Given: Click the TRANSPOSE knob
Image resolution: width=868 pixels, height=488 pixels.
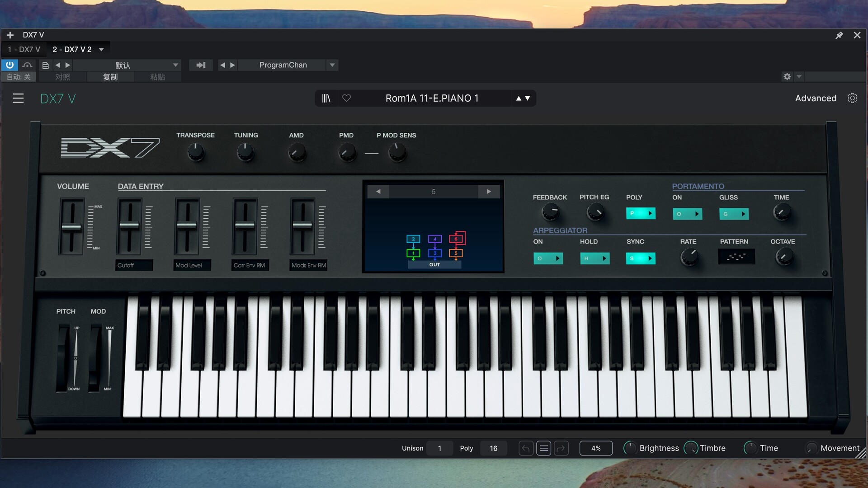Looking at the screenshot, I should [196, 152].
